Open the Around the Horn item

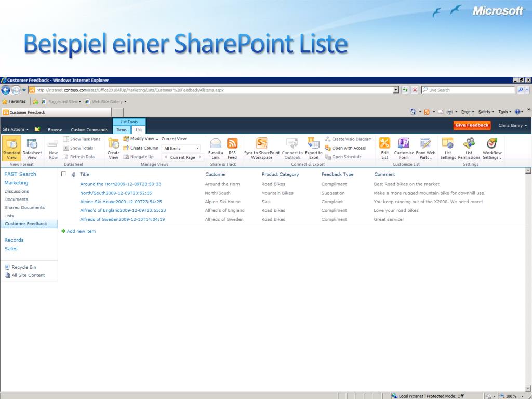click(x=121, y=184)
